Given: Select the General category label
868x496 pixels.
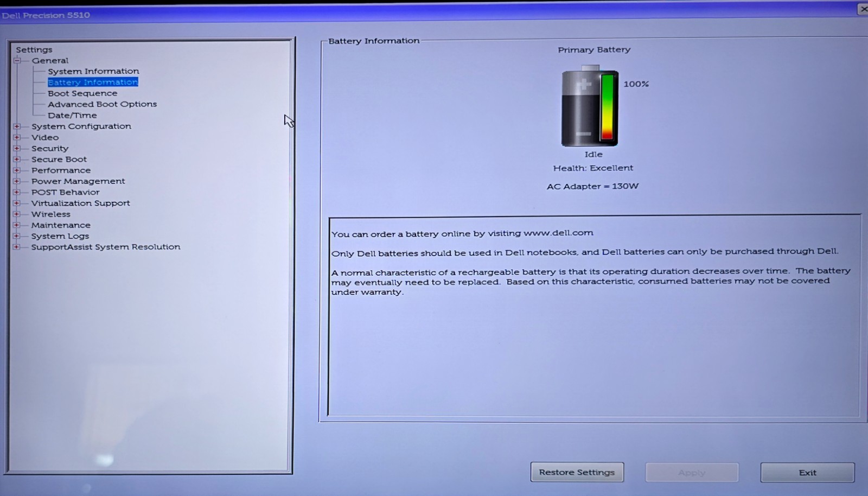Looking at the screenshot, I should pyautogui.click(x=50, y=61).
